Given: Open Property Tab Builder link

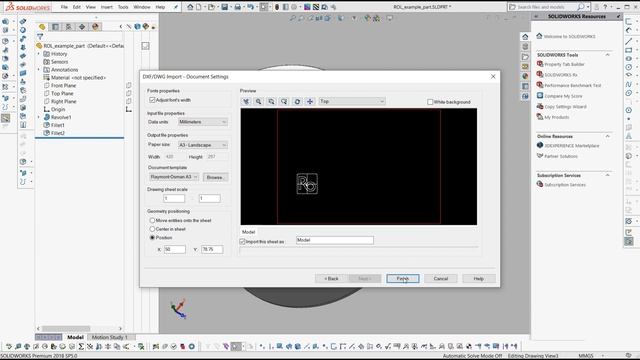Looking at the screenshot, I should [x=564, y=64].
